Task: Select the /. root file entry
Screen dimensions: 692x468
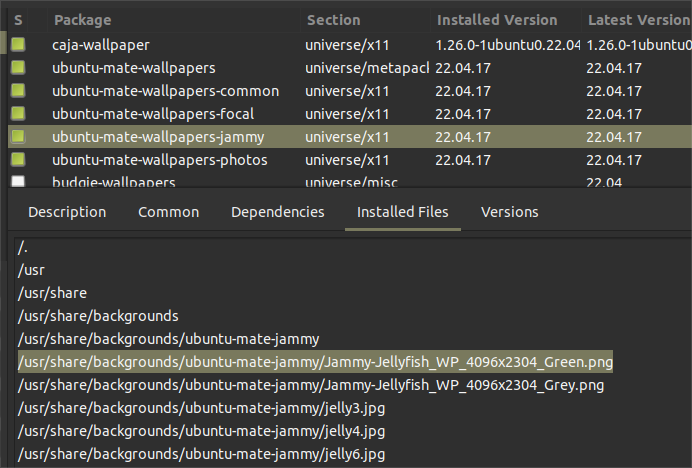Action: 23,248
